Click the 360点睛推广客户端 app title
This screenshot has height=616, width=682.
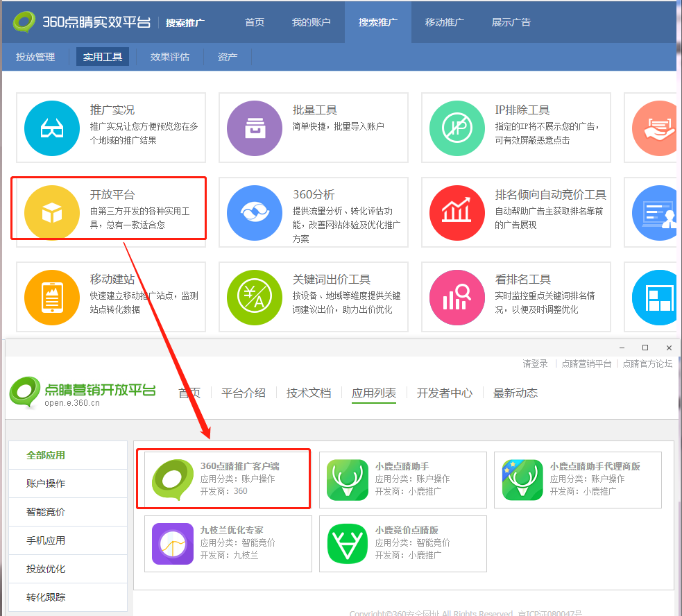tap(239, 466)
